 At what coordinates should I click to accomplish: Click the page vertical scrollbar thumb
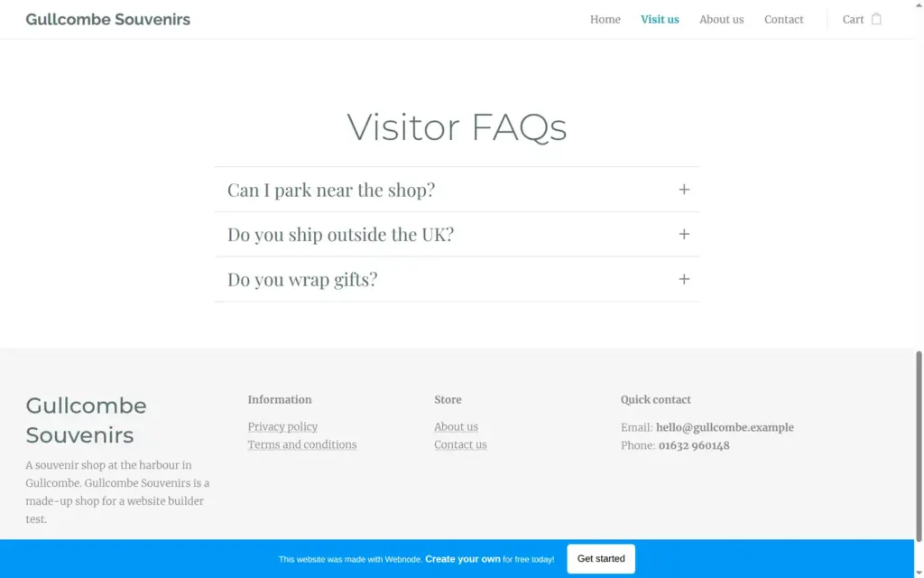pyautogui.click(x=919, y=446)
